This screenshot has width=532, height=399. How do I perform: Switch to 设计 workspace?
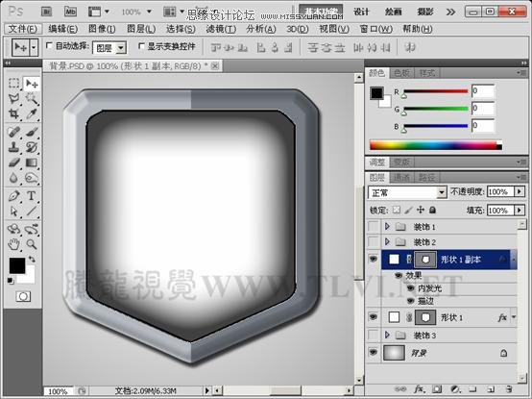click(x=361, y=12)
